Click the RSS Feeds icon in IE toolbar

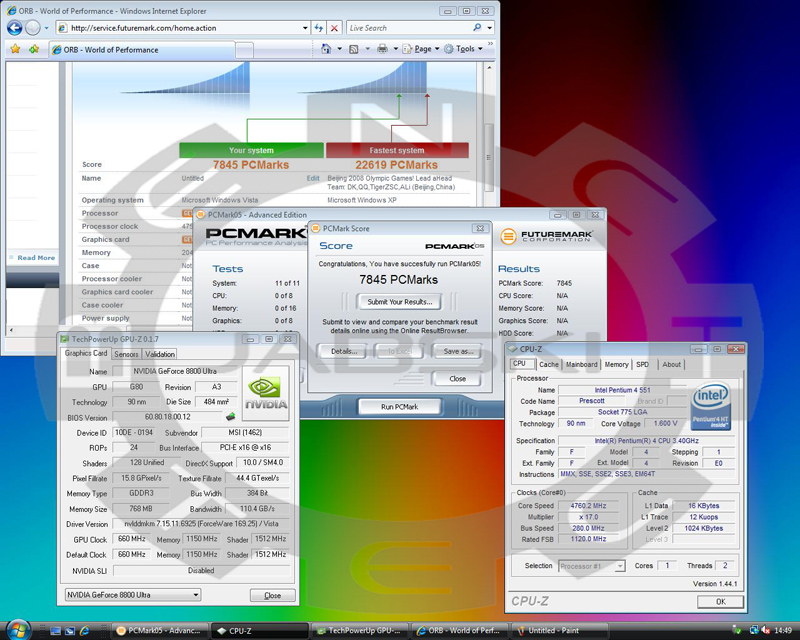(x=354, y=49)
